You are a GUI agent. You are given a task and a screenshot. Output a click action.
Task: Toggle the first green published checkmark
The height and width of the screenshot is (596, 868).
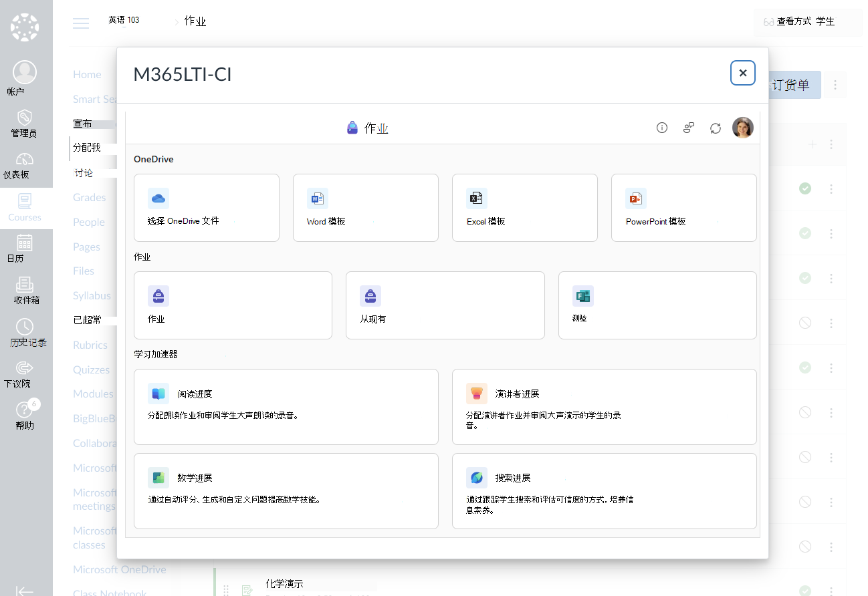(x=805, y=188)
